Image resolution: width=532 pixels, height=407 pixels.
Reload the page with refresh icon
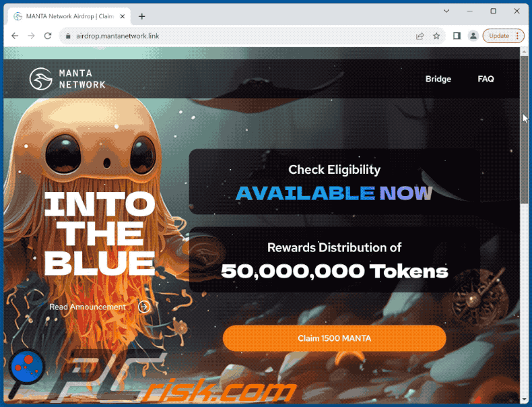tap(48, 36)
